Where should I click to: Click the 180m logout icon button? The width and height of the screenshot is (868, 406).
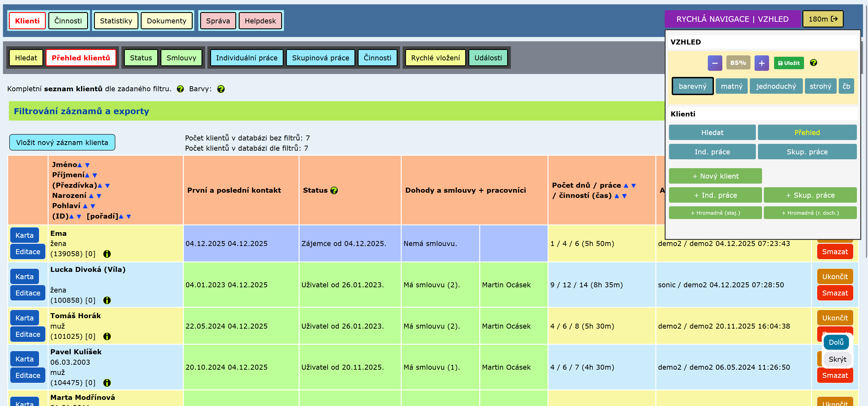point(823,19)
